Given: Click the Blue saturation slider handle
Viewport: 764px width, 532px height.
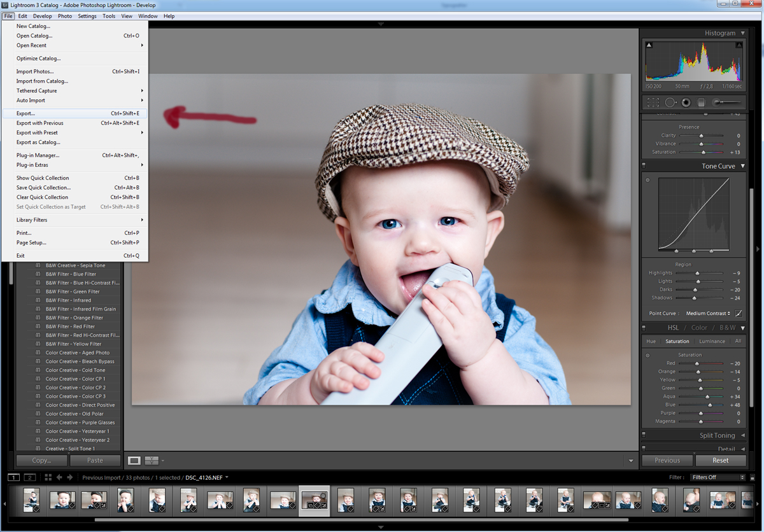Looking at the screenshot, I should click(x=710, y=405).
